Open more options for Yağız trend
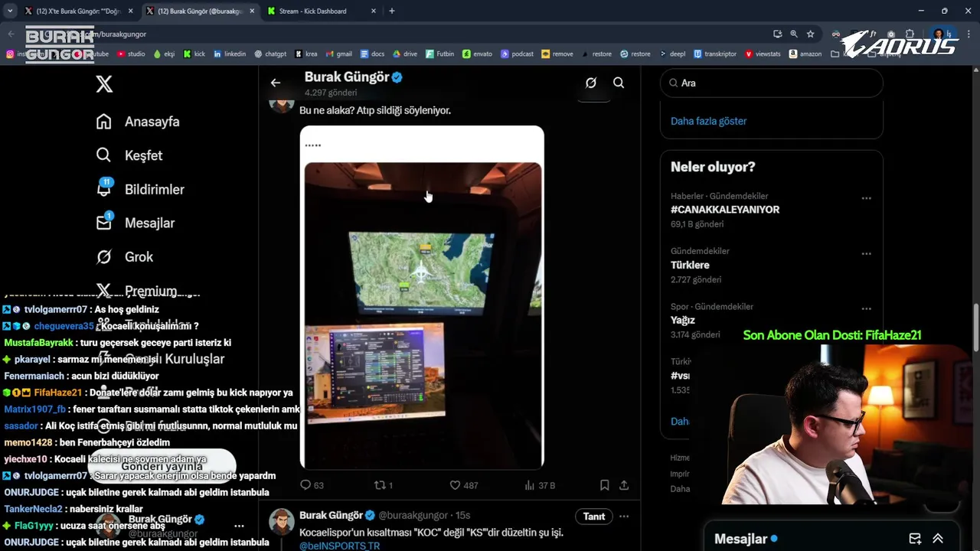This screenshot has width=980, height=551. tap(866, 308)
